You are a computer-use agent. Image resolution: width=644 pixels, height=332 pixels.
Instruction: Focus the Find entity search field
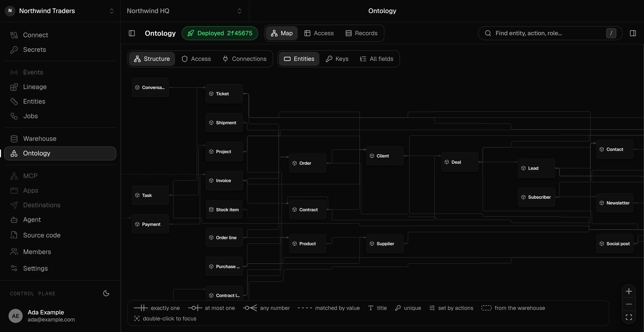(550, 33)
